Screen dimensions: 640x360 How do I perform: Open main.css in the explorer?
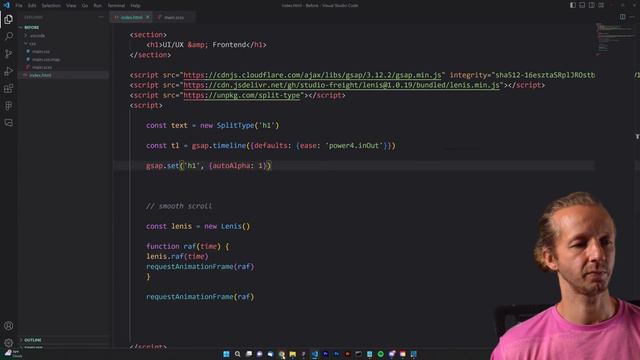pyautogui.click(x=41, y=51)
